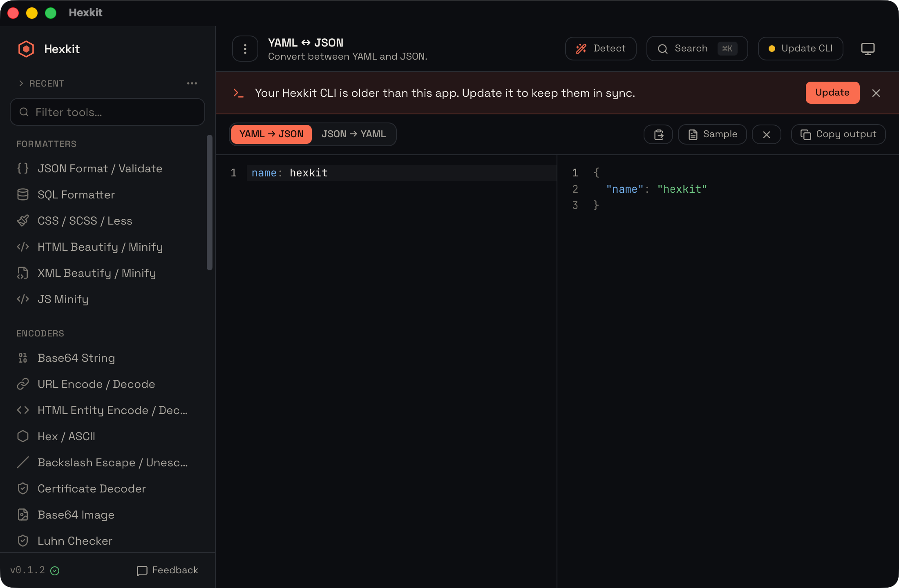Click the SQL Formatter database icon

pyautogui.click(x=23, y=195)
